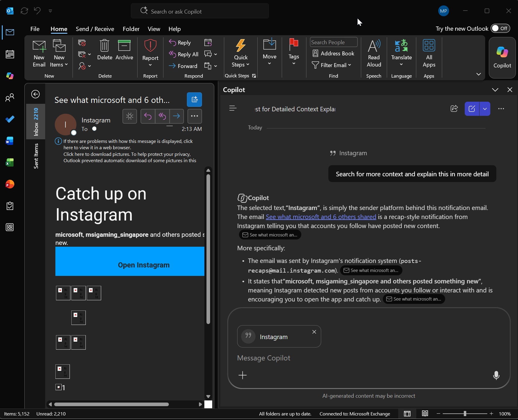Click the Forward button in the ribbon

183,66
